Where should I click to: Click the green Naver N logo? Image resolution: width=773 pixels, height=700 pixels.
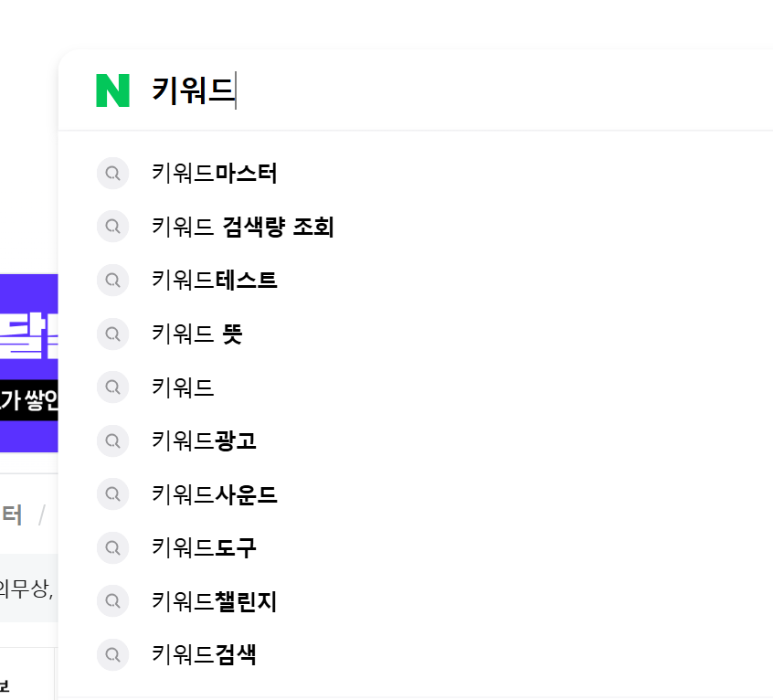point(111,88)
